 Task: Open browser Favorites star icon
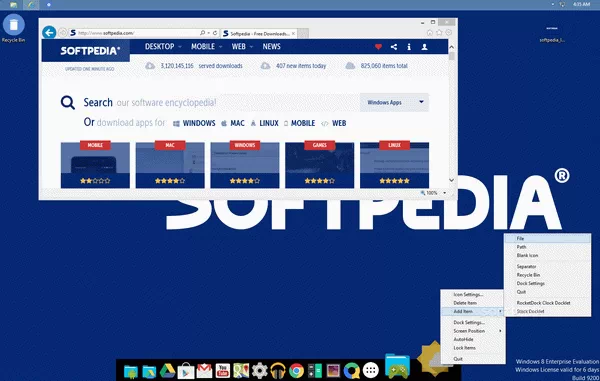[x=439, y=33]
